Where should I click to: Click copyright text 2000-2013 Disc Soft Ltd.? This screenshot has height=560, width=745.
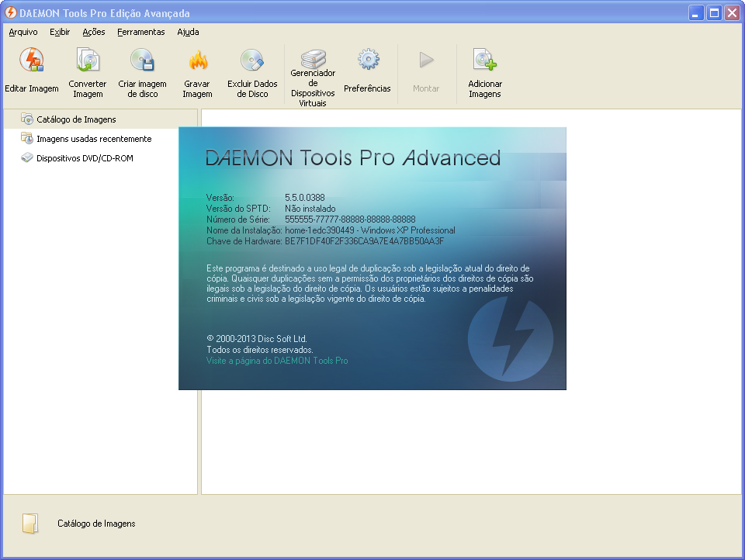257,339
